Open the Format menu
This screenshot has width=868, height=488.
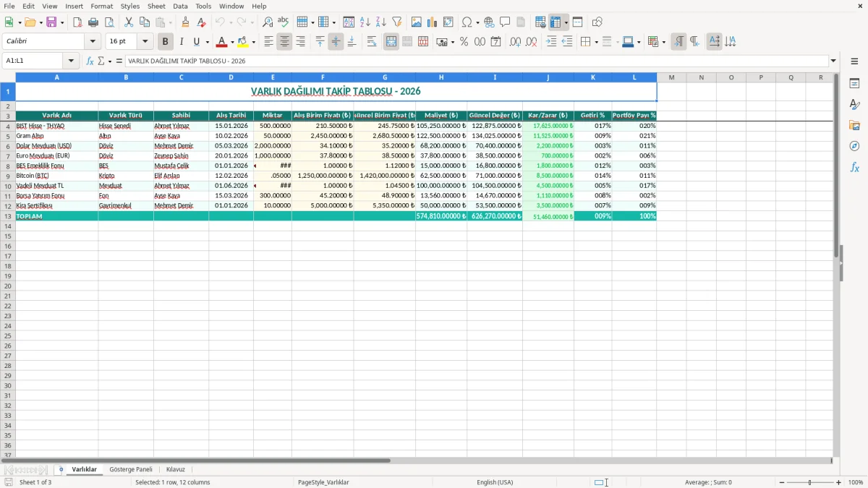pyautogui.click(x=101, y=6)
